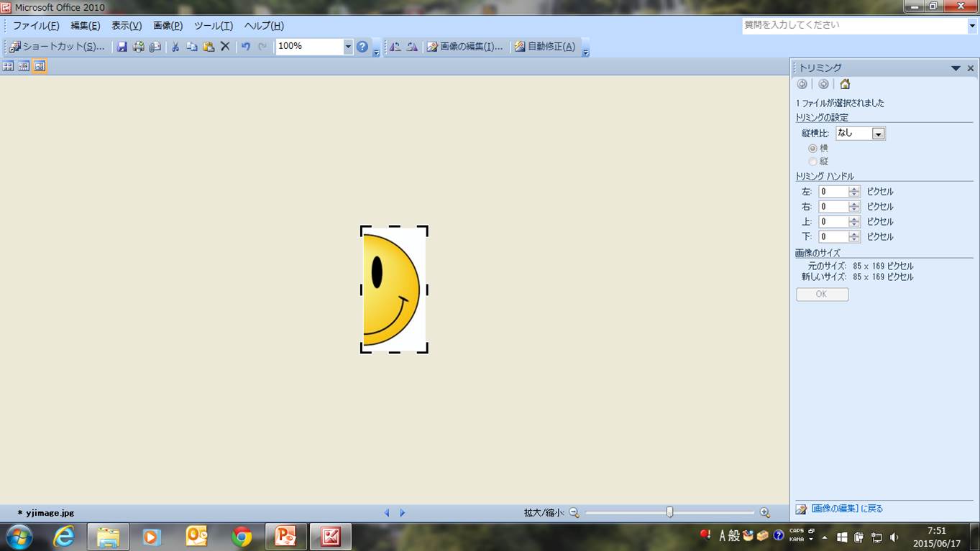Click the Cut scissors icon
This screenshot has width=980, height=551.
tap(175, 47)
